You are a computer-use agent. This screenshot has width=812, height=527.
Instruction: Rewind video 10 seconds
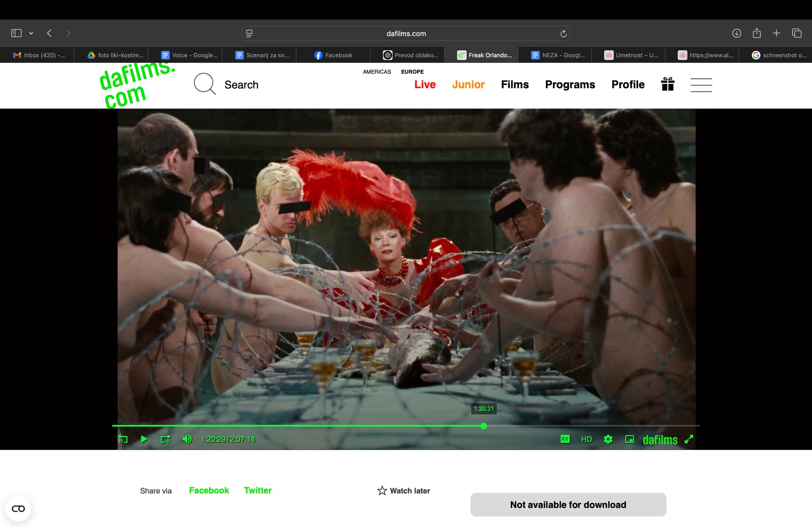pyautogui.click(x=123, y=439)
